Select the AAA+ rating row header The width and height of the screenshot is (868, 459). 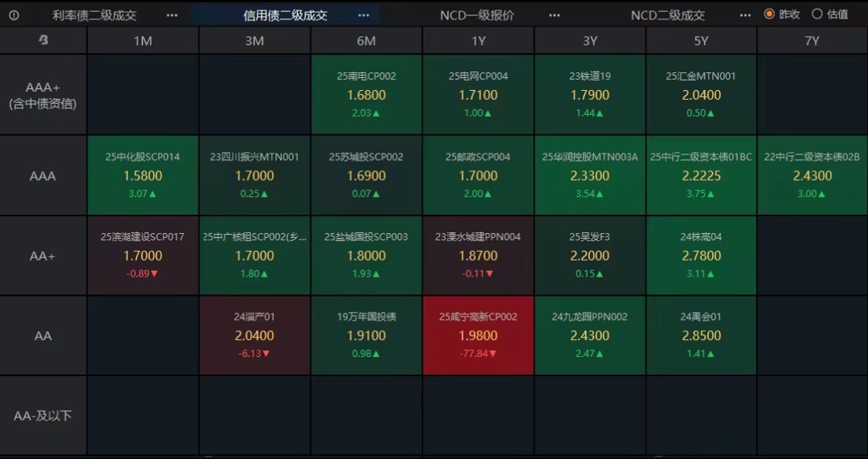(x=43, y=95)
